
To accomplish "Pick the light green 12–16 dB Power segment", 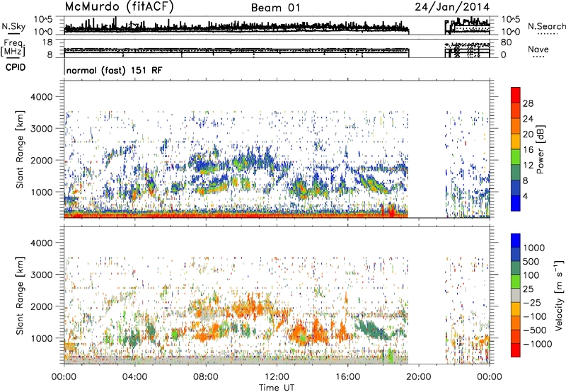I will point(516,158).
